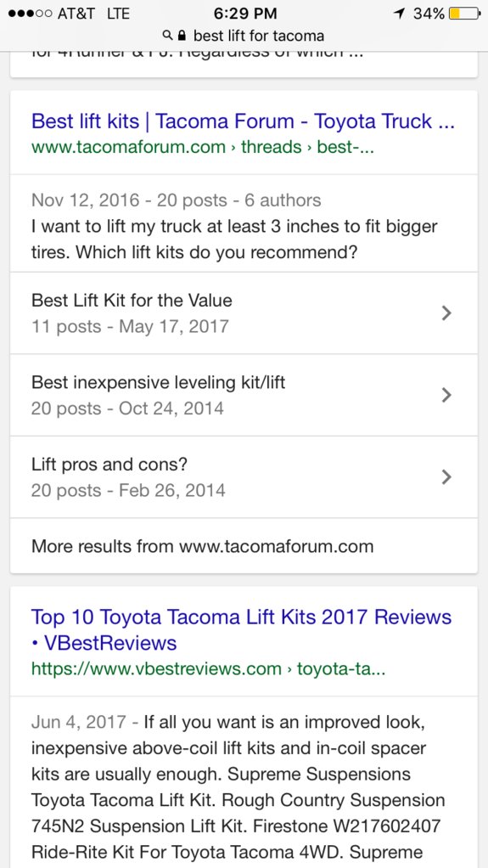The width and height of the screenshot is (488, 868).
Task: Tap the battery icon in status bar
Action: click(463, 14)
